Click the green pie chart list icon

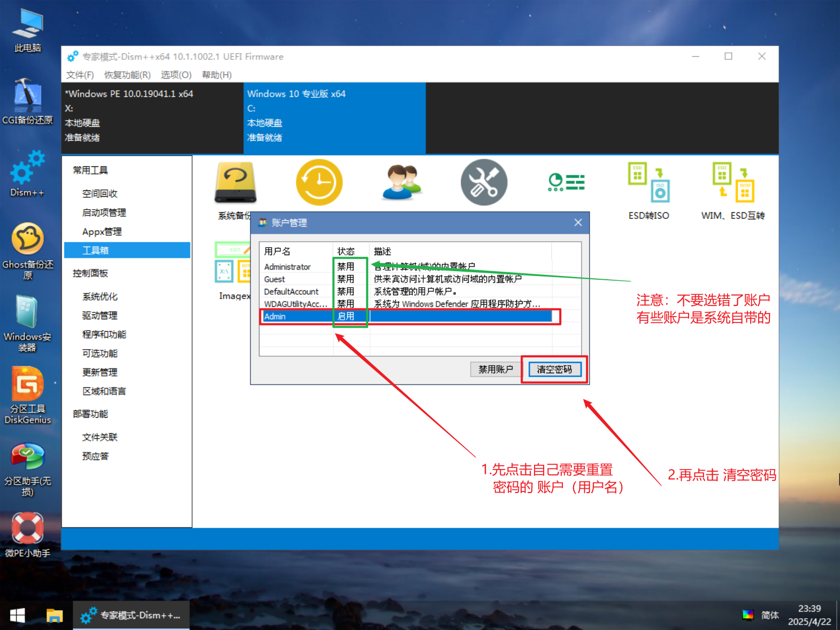pos(566,182)
